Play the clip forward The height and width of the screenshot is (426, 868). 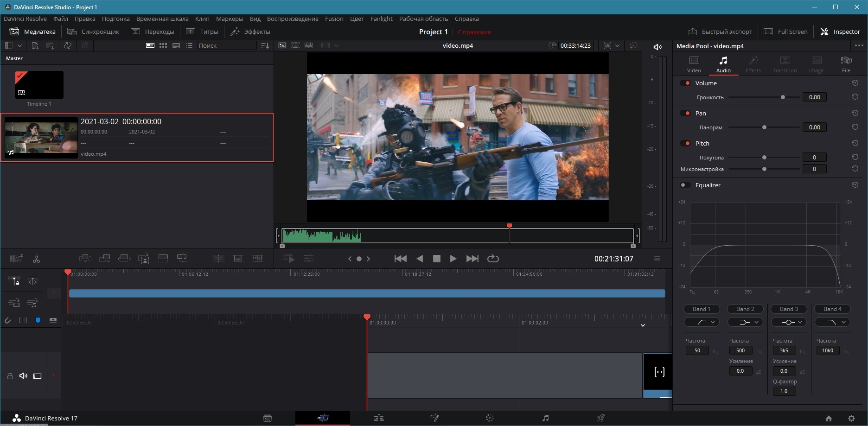point(453,259)
